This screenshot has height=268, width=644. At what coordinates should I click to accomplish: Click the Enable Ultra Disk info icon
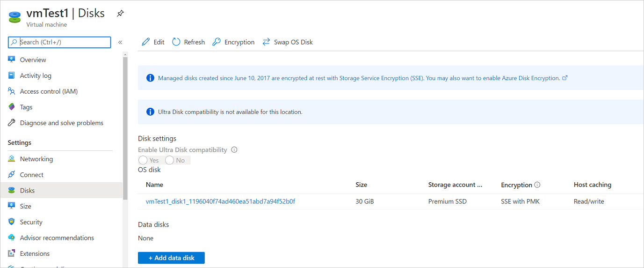coord(234,150)
